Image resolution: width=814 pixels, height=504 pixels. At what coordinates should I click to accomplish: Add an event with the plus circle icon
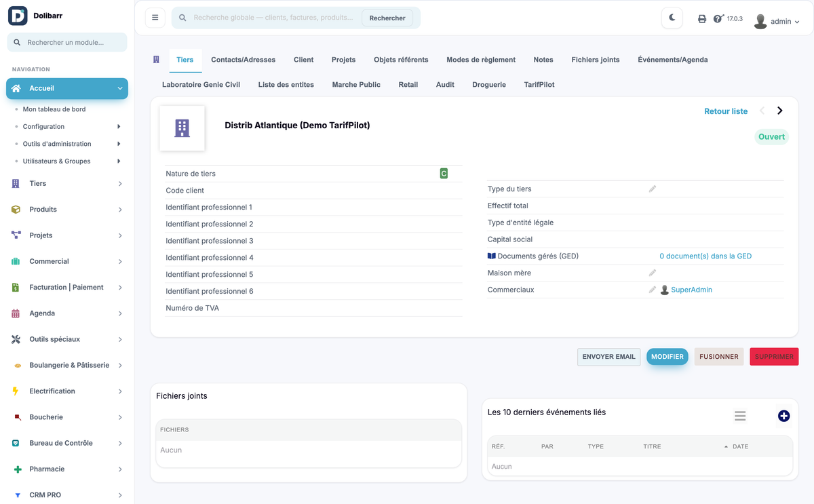pos(783,416)
